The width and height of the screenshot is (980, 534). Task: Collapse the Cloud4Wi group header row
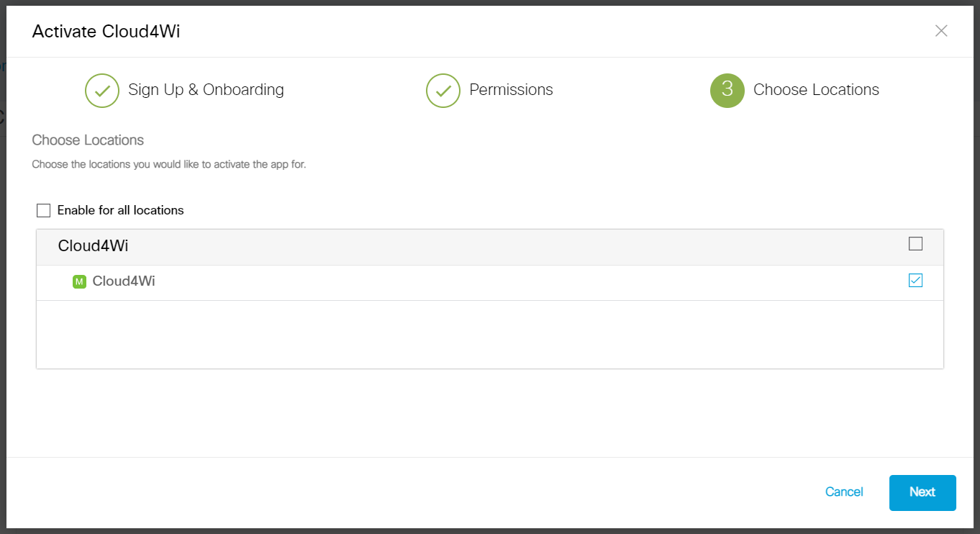tap(490, 247)
